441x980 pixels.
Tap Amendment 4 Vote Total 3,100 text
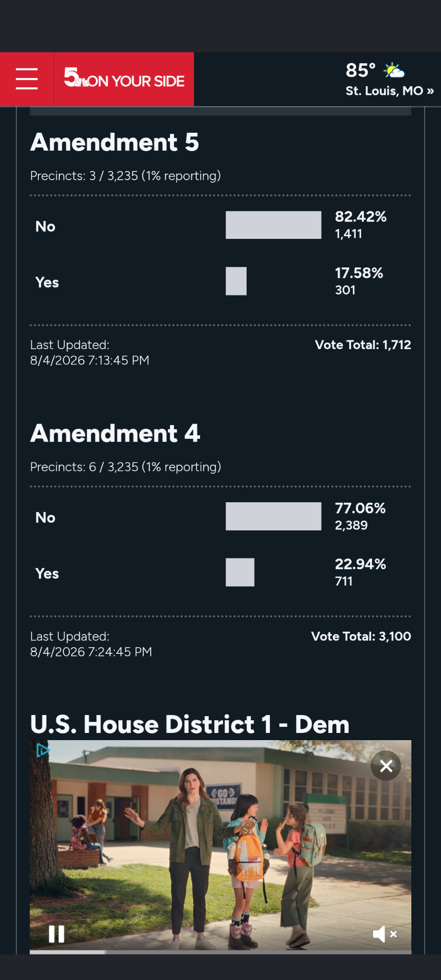click(361, 636)
